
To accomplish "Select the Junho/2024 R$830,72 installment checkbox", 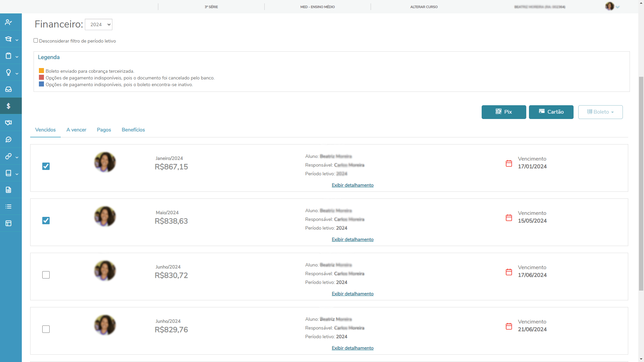I will point(46,275).
